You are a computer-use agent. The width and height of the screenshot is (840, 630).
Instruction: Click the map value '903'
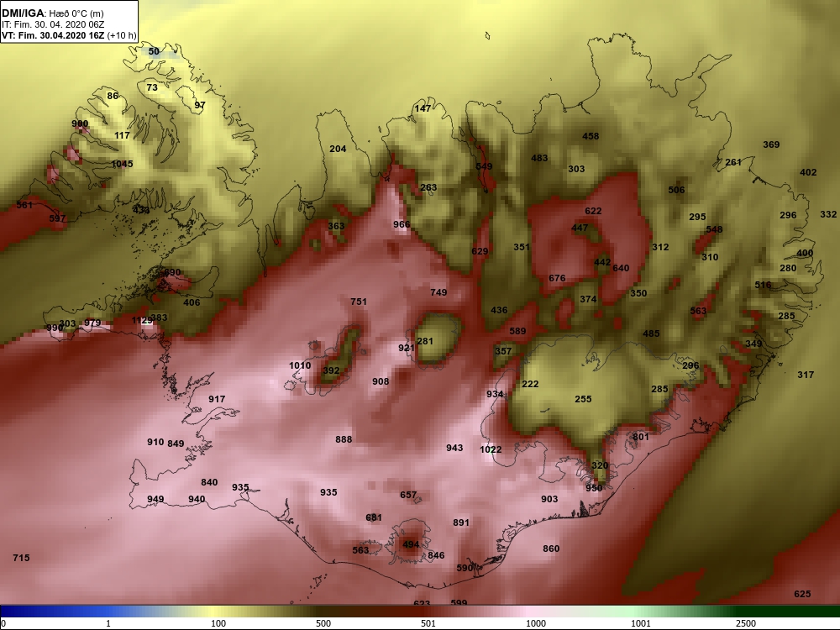pos(549,499)
